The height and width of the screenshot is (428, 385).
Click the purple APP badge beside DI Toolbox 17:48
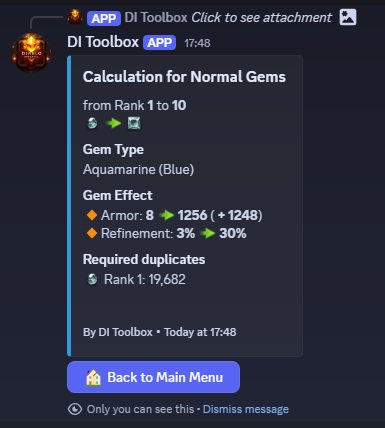pos(160,43)
